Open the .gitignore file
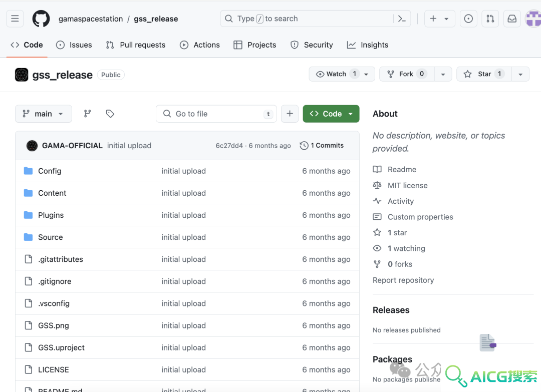The image size is (541, 392). [55, 281]
